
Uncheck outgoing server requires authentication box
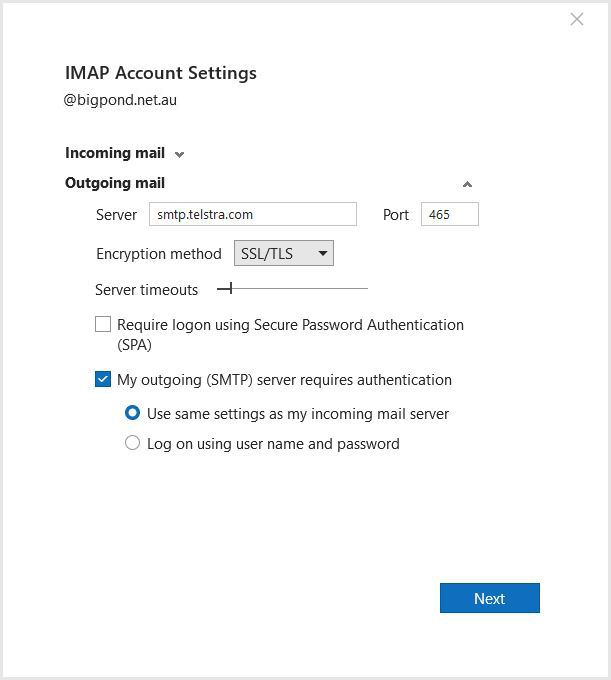(103, 379)
